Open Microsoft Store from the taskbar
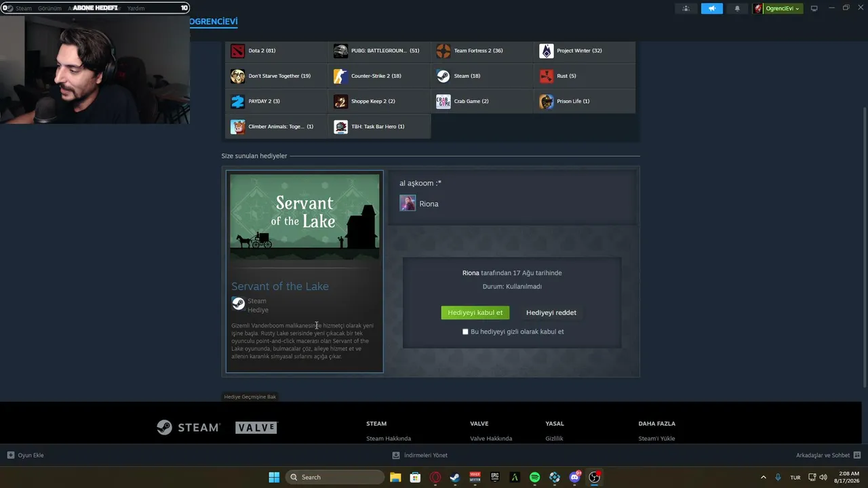Viewport: 868px width, 488px height. point(415,477)
